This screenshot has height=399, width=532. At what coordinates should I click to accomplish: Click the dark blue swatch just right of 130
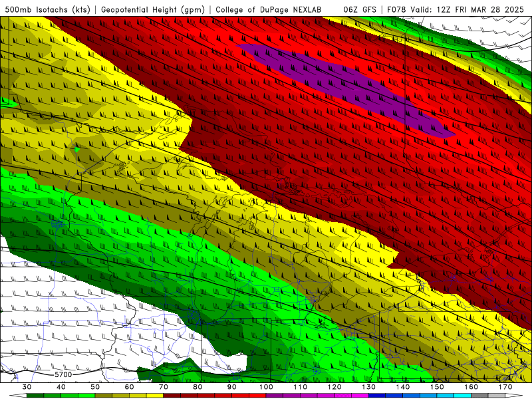point(377,396)
